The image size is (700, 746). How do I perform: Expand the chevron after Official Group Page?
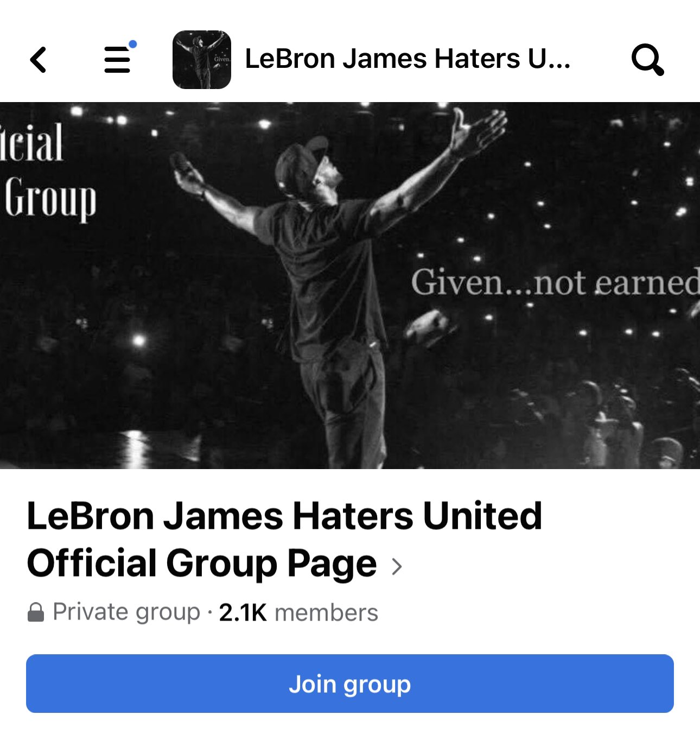(x=397, y=566)
